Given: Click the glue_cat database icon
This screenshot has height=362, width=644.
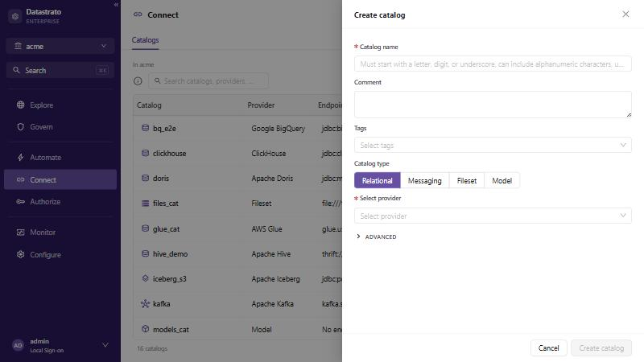Looking at the screenshot, I should coord(146,228).
